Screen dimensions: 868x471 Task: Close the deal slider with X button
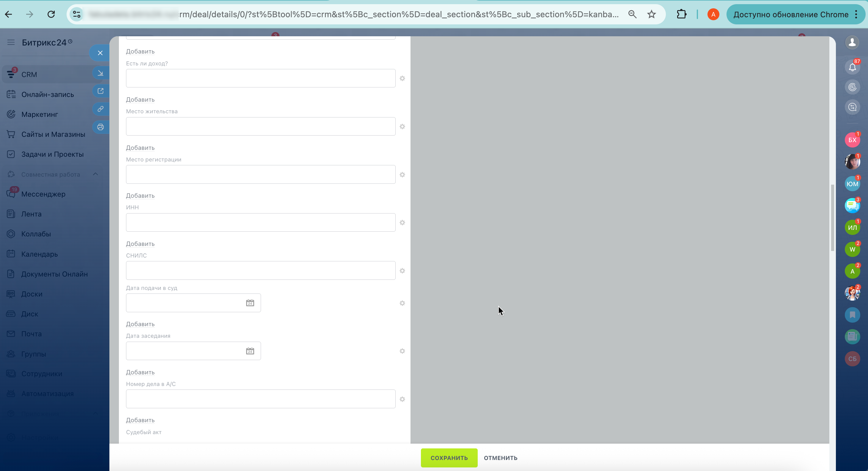100,53
